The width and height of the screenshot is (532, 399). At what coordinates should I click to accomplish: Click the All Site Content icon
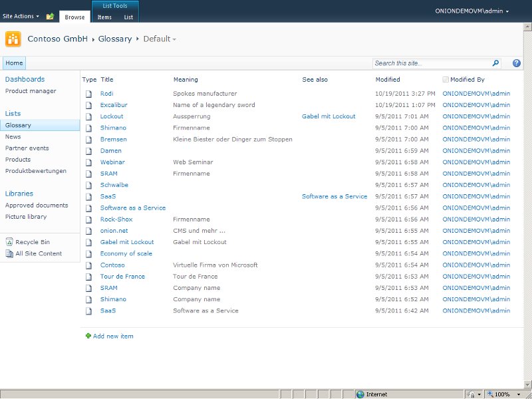9,253
